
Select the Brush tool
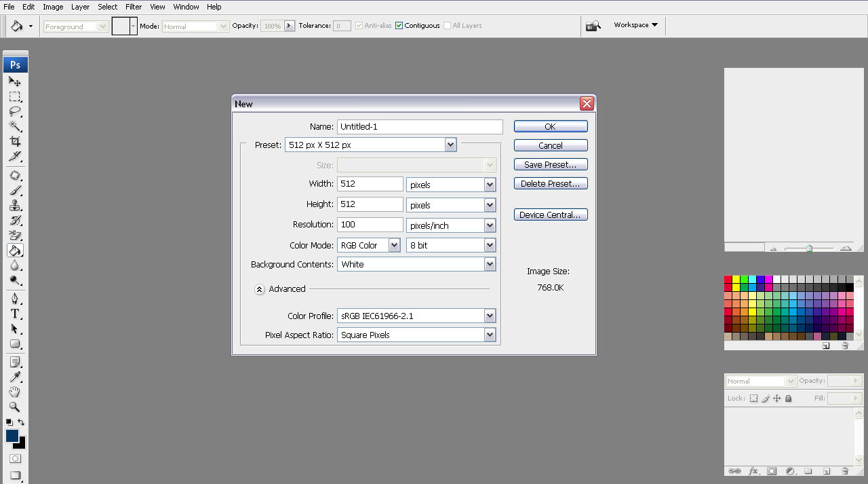[15, 190]
